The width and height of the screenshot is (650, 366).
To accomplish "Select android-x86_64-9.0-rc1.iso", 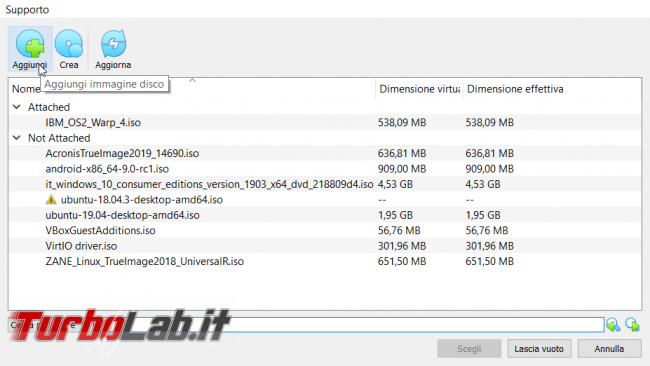I will 107,169.
